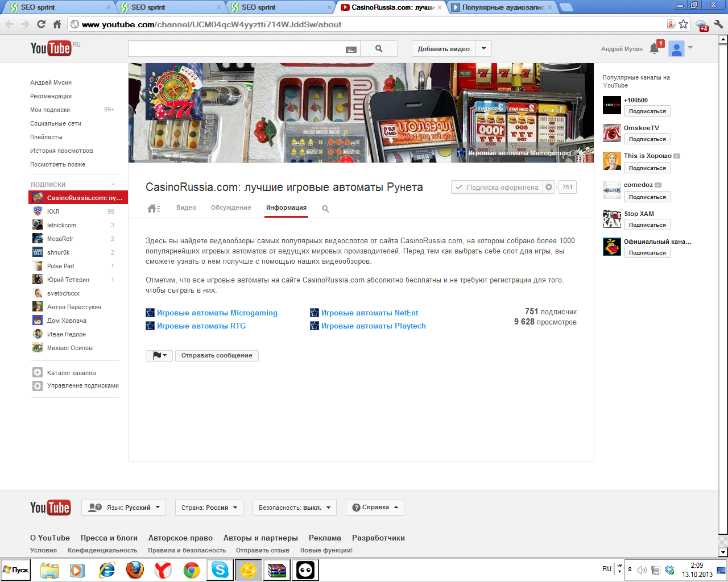Collapse the ПОДПИСКИ section arrow
The image size is (728, 582).
(x=113, y=185)
